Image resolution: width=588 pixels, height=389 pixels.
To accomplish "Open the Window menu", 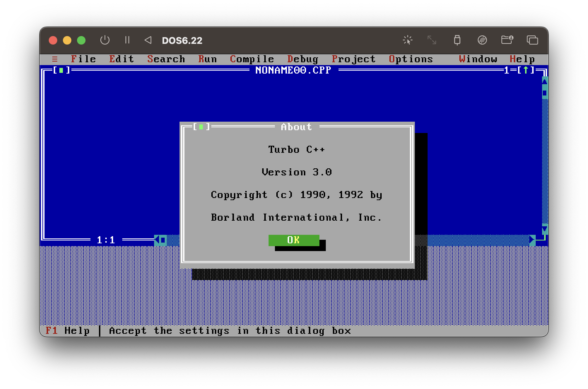I will 478,59.
